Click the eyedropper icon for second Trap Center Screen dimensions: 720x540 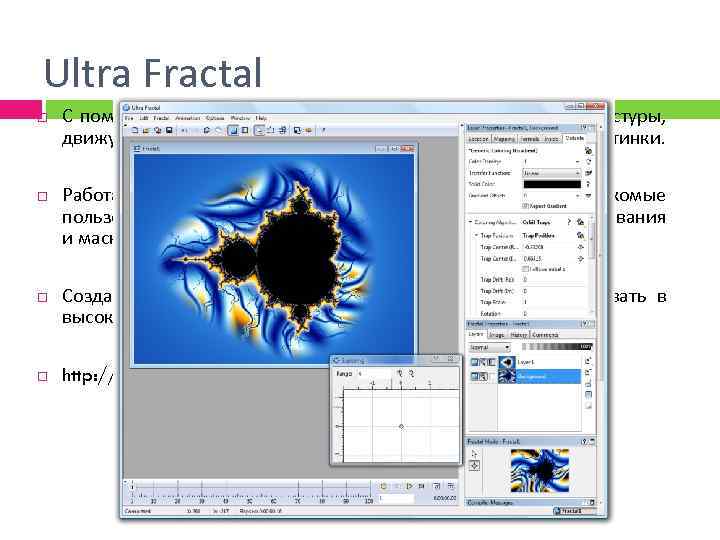[580, 259]
